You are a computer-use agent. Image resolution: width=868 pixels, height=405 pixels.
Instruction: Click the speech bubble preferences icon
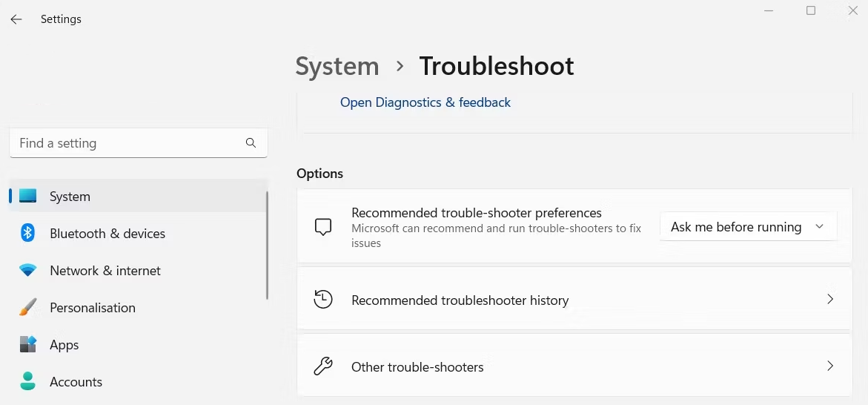pos(323,227)
